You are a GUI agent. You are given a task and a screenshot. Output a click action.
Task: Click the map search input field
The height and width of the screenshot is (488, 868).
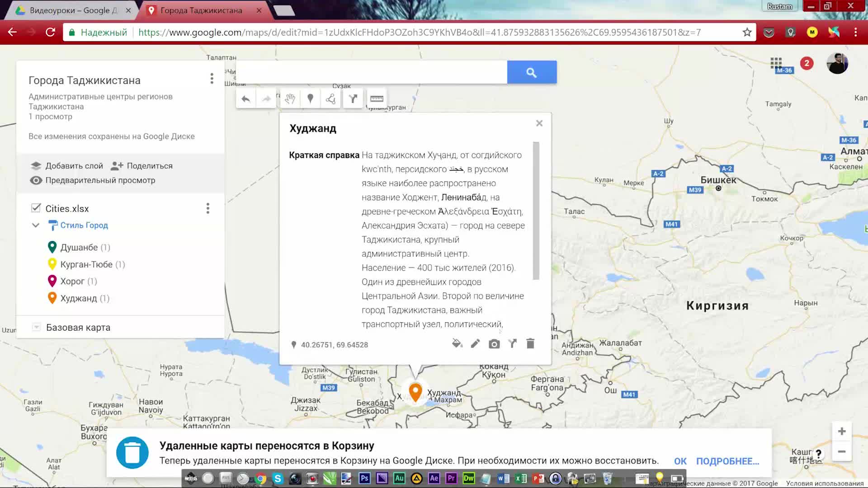click(x=372, y=72)
